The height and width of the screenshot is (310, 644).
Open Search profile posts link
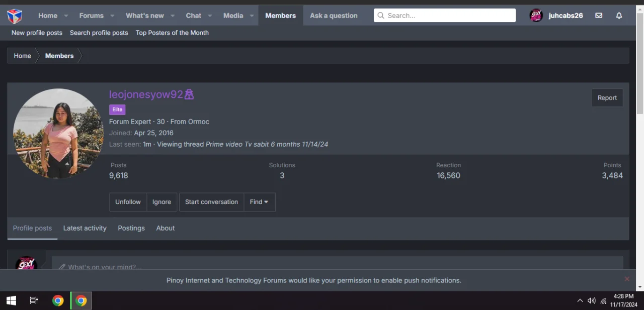(99, 33)
